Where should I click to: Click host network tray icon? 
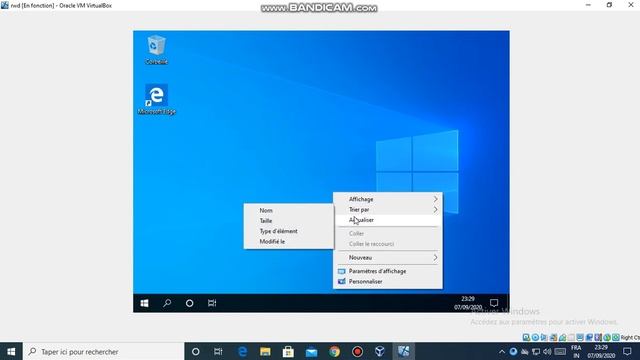536,351
